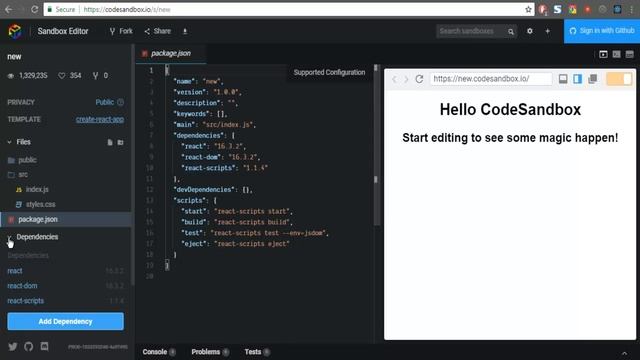
Task: Open the Tests panel tab
Action: (257, 352)
